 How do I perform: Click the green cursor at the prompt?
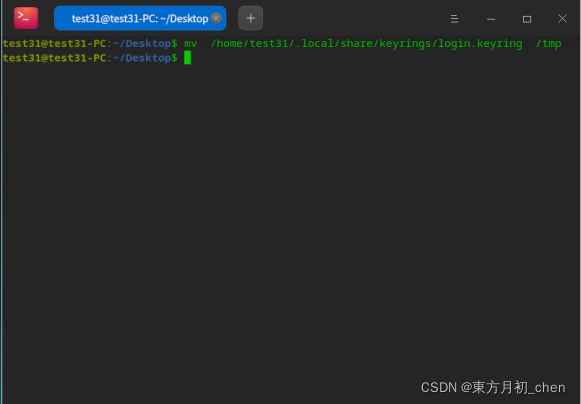(x=187, y=58)
